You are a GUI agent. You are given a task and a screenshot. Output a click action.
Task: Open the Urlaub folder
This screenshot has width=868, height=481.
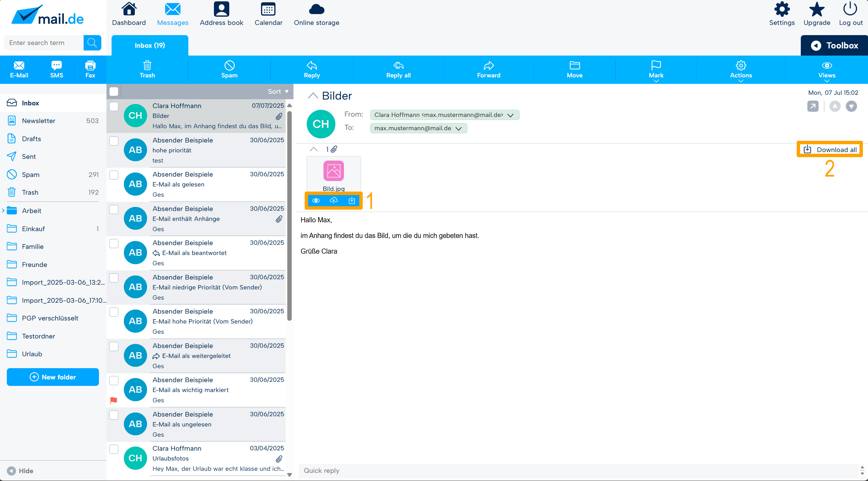pyautogui.click(x=53, y=354)
